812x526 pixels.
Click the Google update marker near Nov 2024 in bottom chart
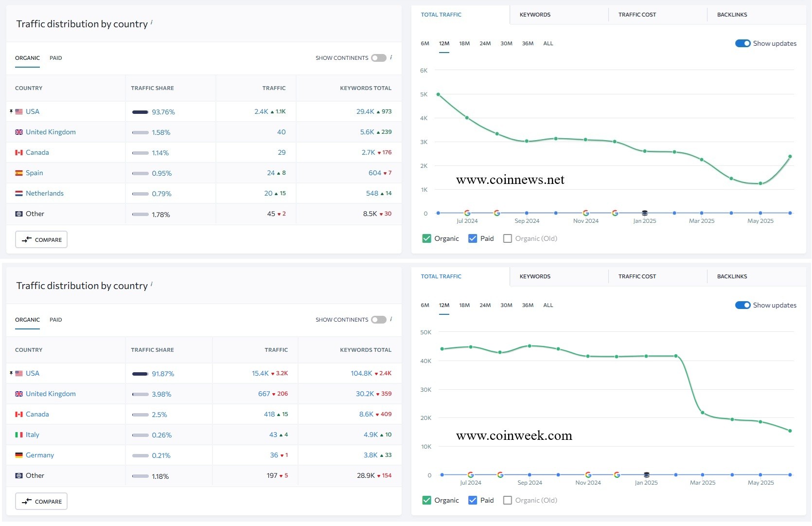[x=588, y=475]
